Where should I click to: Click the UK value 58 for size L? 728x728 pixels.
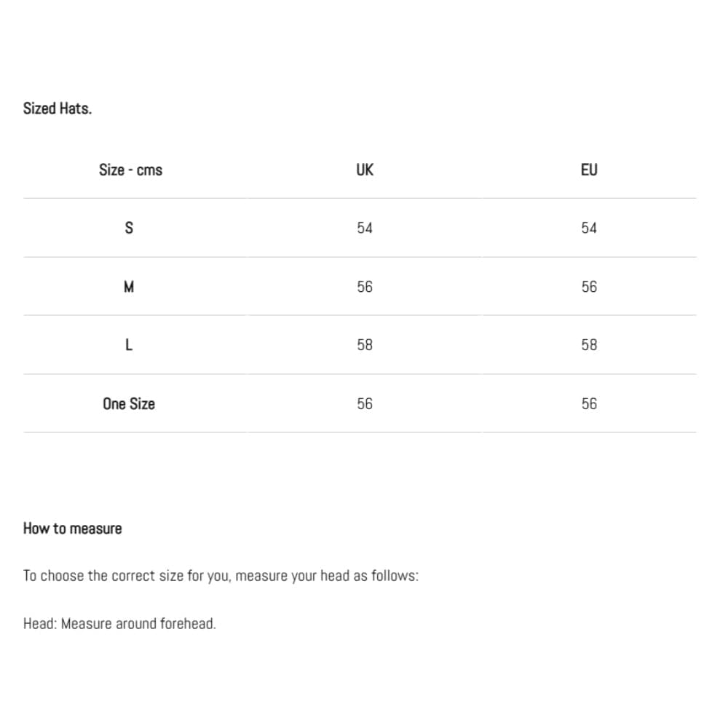(x=365, y=345)
